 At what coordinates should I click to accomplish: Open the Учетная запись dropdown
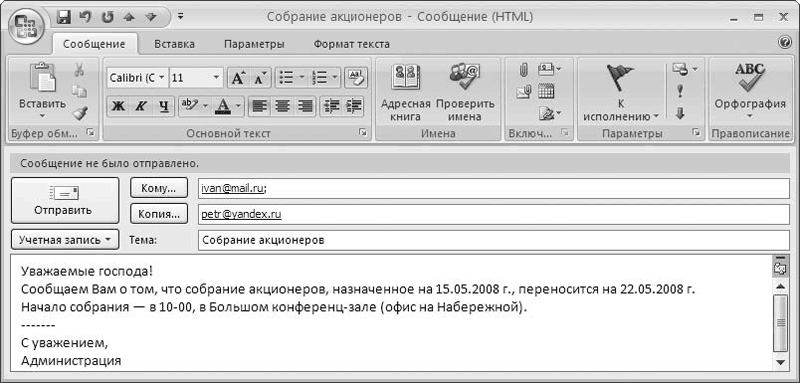coord(65,240)
